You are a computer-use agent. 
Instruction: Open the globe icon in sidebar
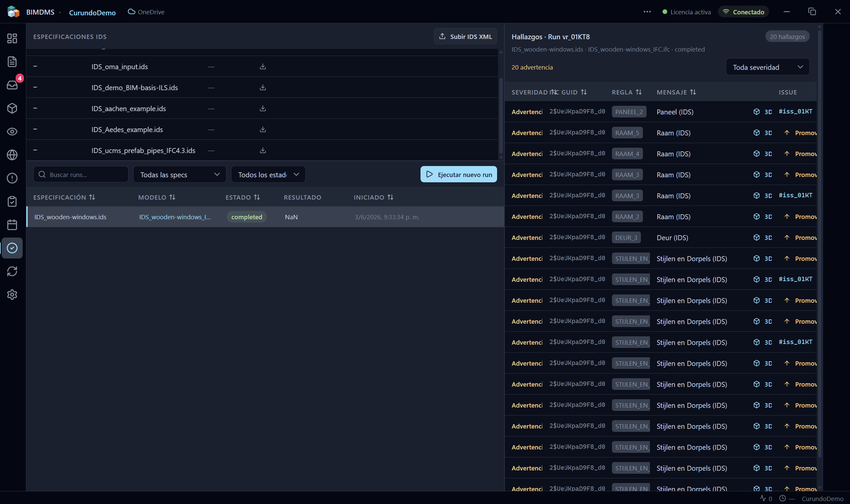(x=12, y=155)
